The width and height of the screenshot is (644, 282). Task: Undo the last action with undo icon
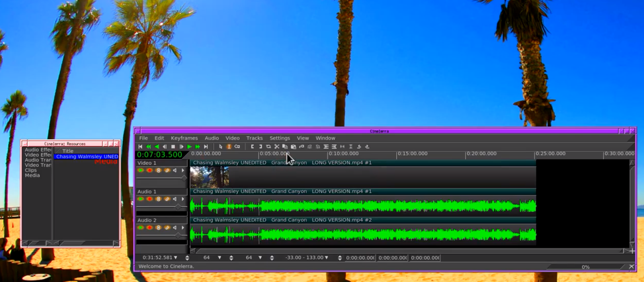point(359,147)
